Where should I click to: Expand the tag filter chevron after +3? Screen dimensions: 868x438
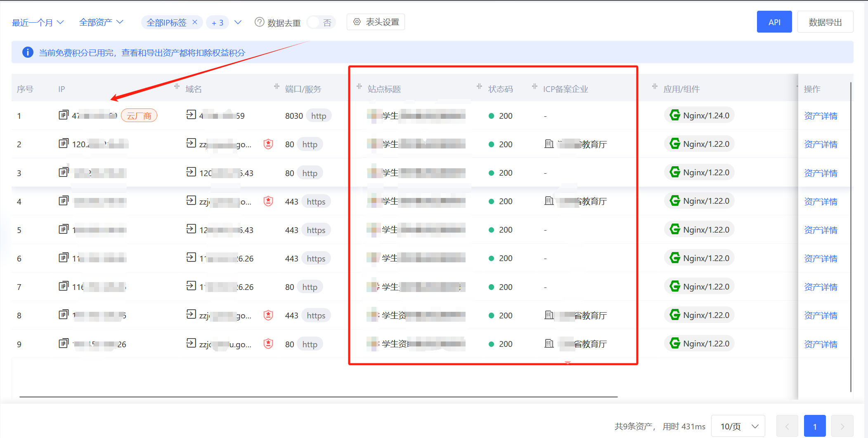pyautogui.click(x=238, y=22)
